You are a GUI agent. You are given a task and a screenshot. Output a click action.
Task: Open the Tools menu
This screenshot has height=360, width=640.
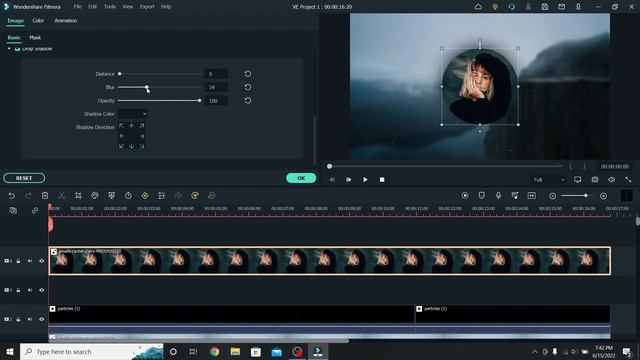(x=109, y=7)
